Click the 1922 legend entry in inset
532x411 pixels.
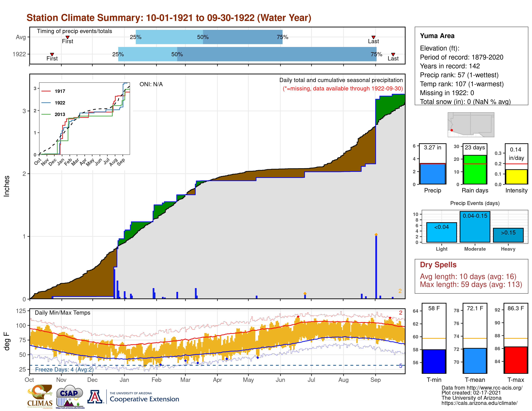pyautogui.click(x=53, y=103)
